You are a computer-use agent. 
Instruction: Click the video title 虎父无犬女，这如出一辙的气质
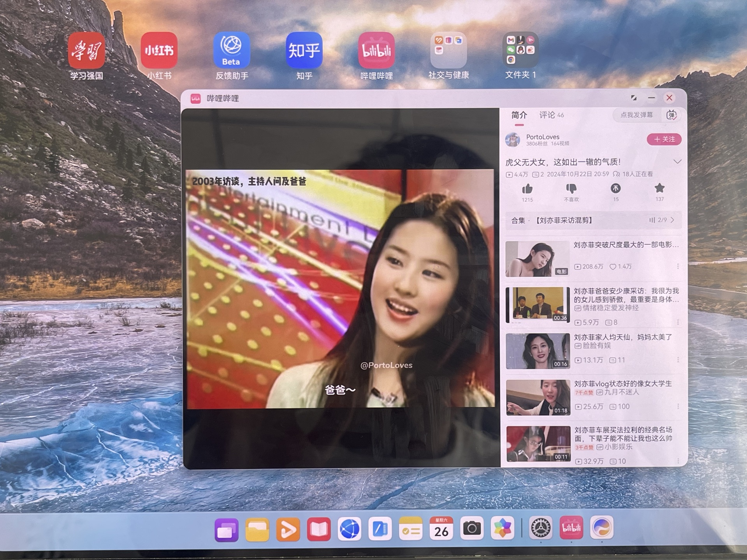563,162
